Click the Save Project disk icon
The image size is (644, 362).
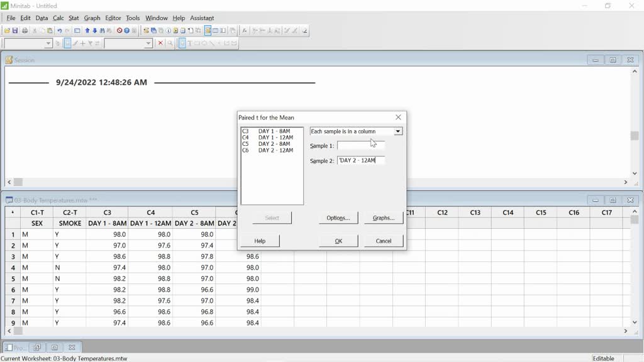tap(15, 30)
